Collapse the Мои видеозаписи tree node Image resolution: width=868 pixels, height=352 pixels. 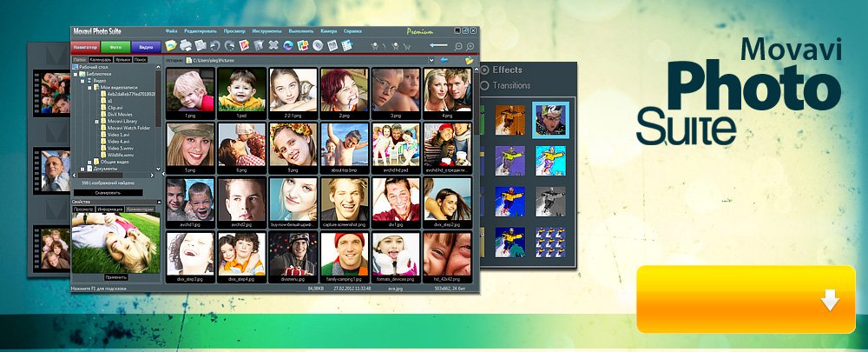click(89, 88)
